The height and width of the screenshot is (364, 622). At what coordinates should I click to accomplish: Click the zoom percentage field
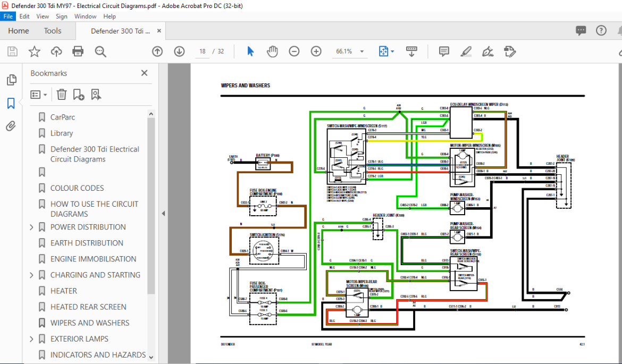click(x=344, y=52)
